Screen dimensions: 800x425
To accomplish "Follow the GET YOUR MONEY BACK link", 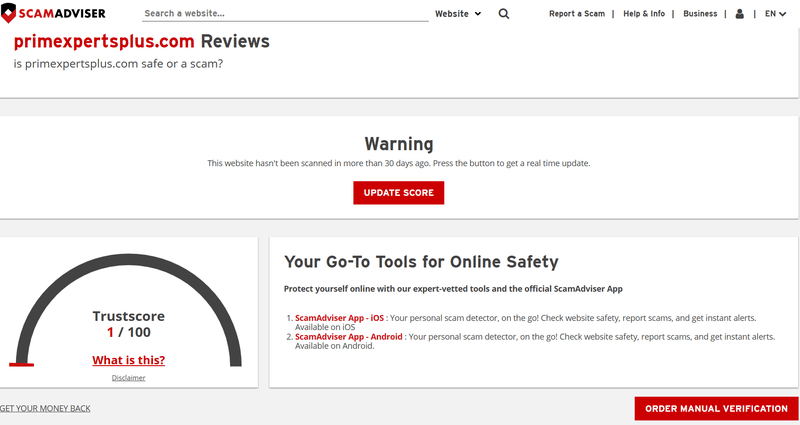I will pos(45,408).
